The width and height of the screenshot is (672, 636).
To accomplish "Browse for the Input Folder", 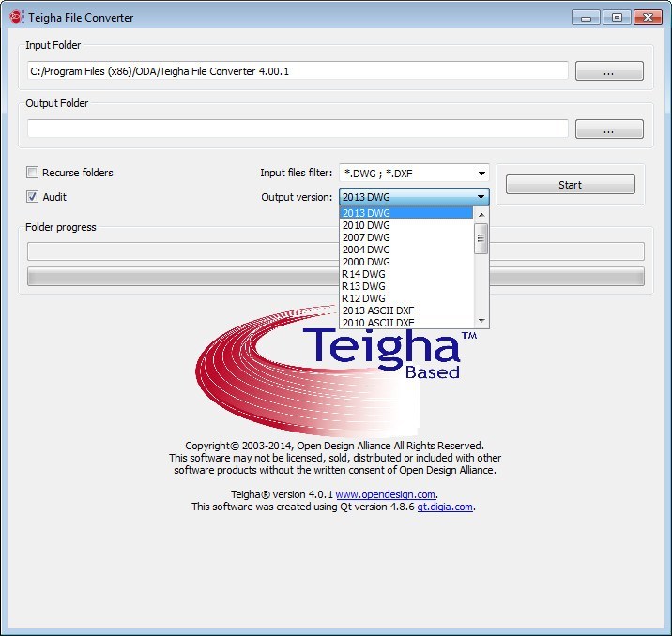I will (x=609, y=70).
